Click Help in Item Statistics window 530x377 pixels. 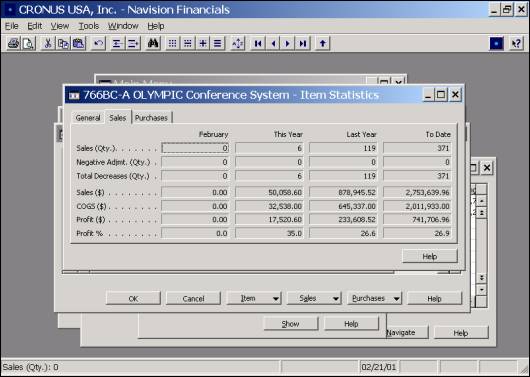(430, 257)
